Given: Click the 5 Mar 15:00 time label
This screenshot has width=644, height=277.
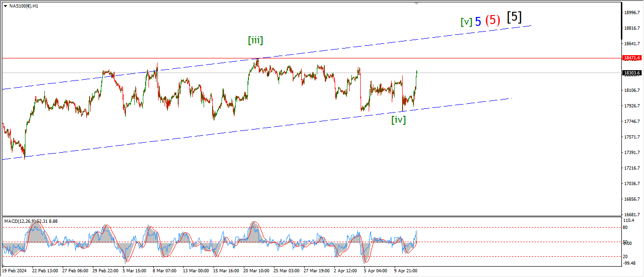Looking at the screenshot, I should 135,271.
